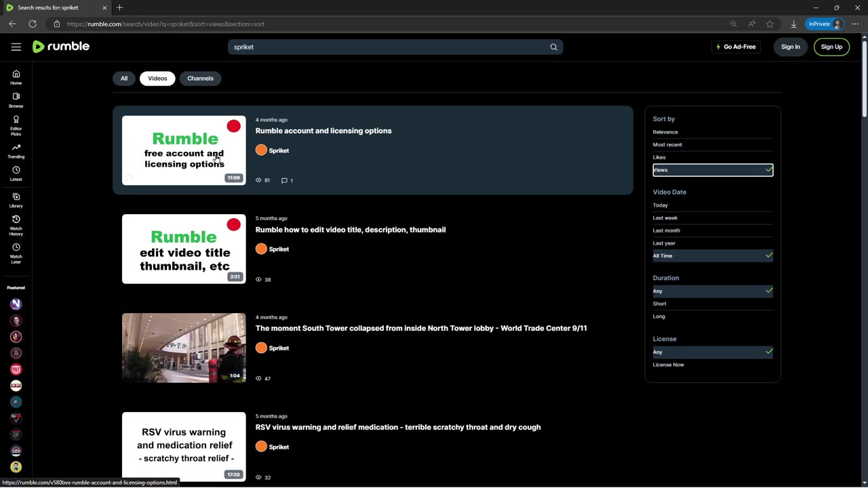The height and width of the screenshot is (488, 868).
Task: Select Any under License
Action: pyautogui.click(x=713, y=352)
